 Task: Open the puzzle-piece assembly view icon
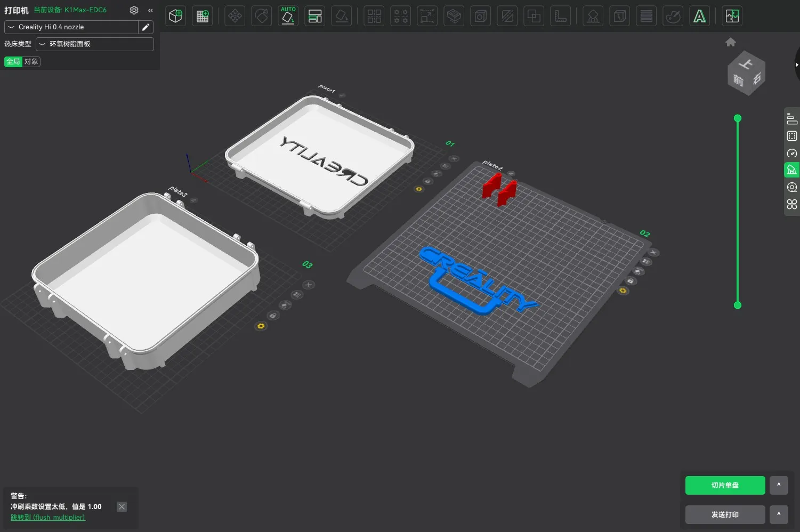732,16
